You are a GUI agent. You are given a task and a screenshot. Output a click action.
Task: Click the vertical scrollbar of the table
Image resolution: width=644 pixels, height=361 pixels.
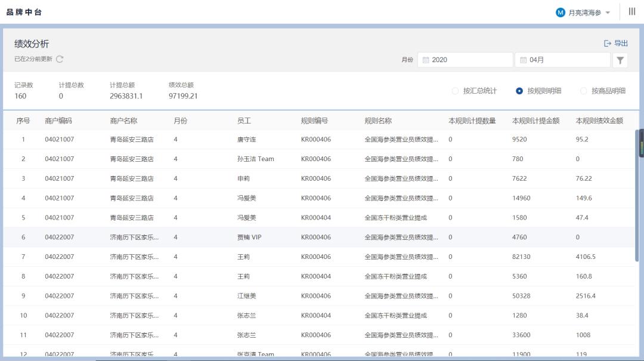(x=638, y=197)
